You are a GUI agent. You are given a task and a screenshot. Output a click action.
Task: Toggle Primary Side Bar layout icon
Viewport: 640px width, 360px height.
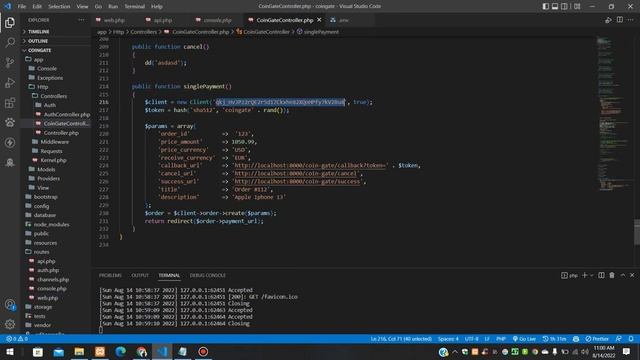(546, 6)
